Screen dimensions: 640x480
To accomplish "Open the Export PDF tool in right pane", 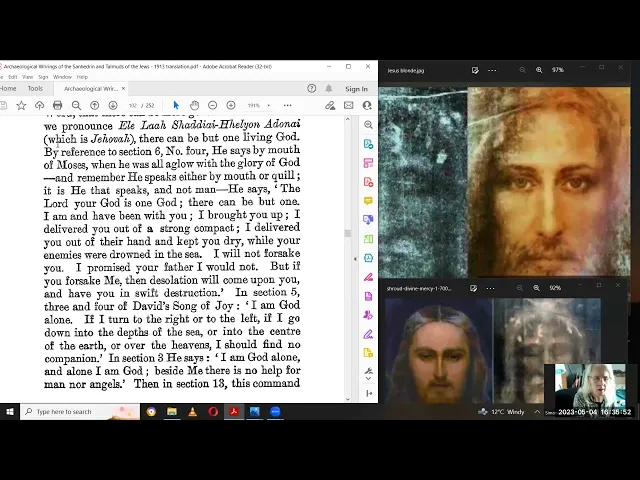I will point(368,144).
